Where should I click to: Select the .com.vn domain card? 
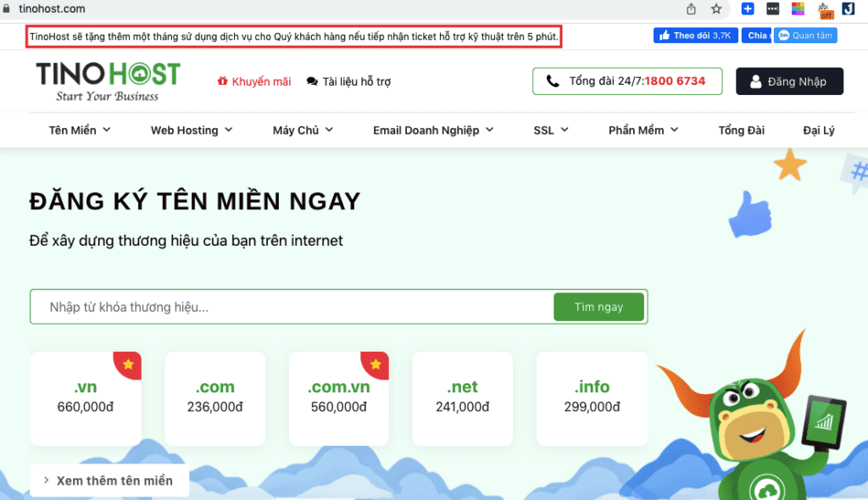[339, 398]
